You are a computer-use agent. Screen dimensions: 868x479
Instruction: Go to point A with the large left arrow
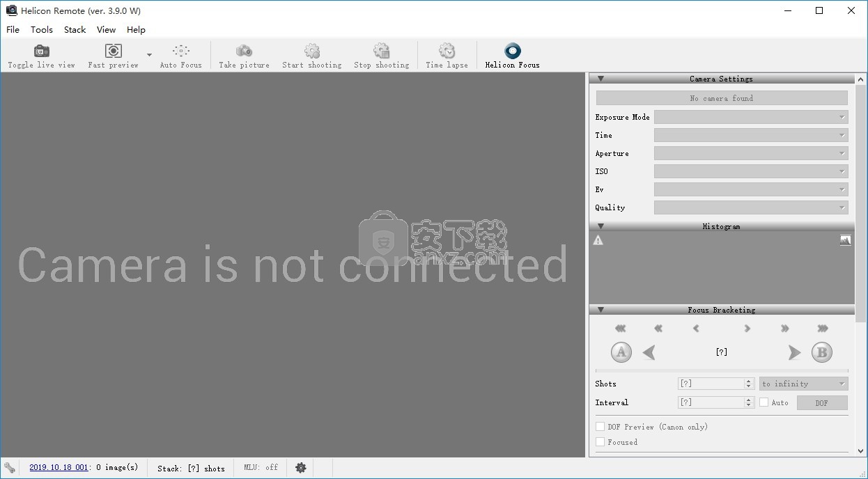649,353
